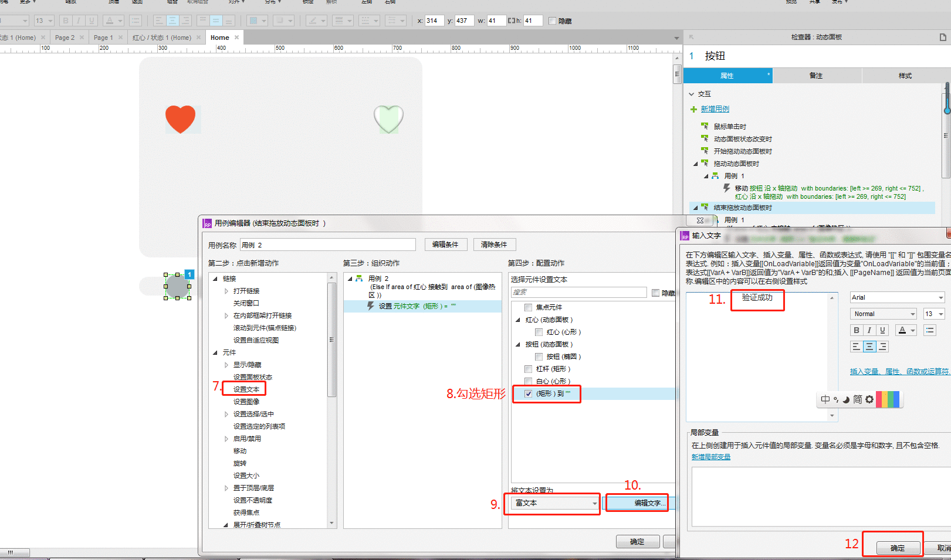Toggle the 隐藏 checkbox in top toolbar
Screen dimensions: 951x560
(552, 21)
